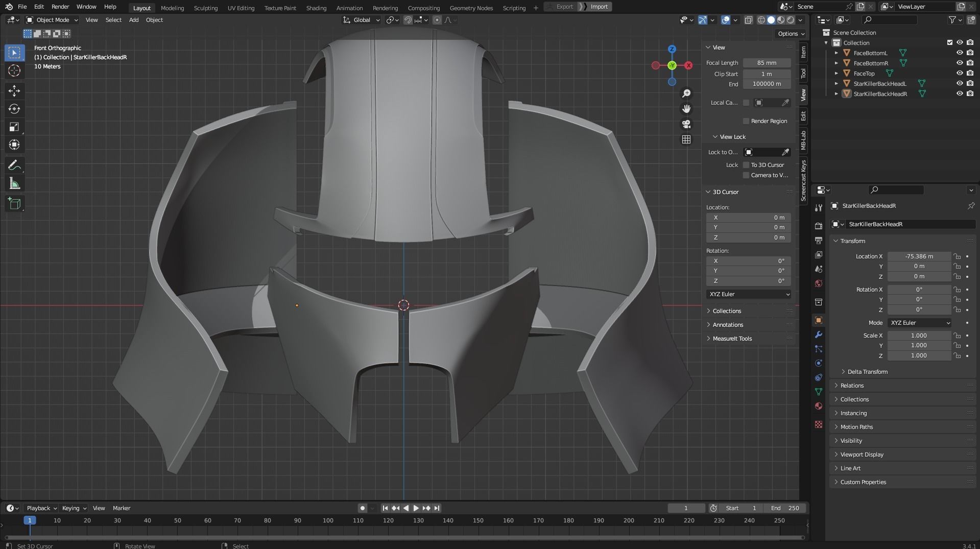
Task: Enable the Render Region checkbox
Action: pyautogui.click(x=746, y=121)
